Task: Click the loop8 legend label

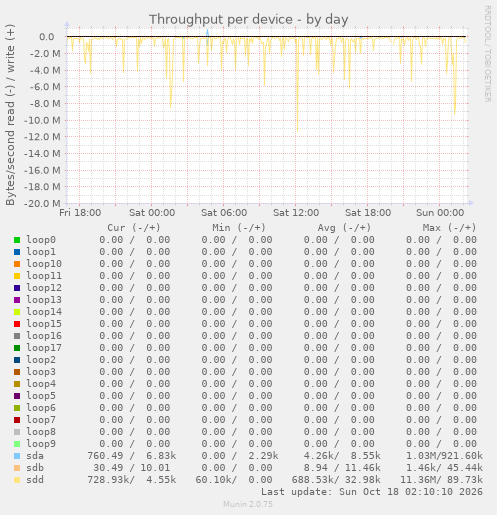Action: [41, 432]
